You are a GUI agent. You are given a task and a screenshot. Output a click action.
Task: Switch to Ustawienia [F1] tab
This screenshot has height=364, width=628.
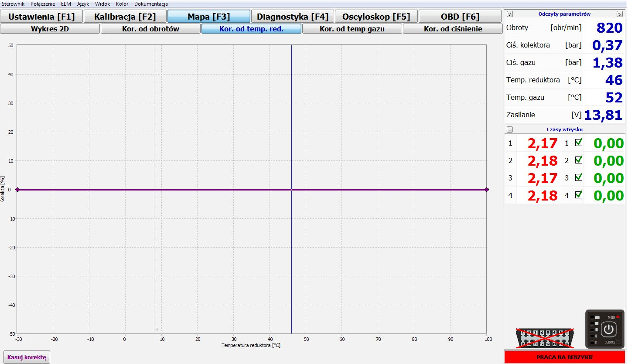click(41, 17)
